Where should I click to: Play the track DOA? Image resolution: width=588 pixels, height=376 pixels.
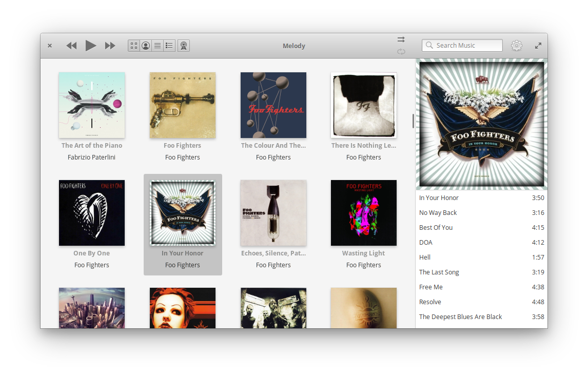click(x=481, y=243)
